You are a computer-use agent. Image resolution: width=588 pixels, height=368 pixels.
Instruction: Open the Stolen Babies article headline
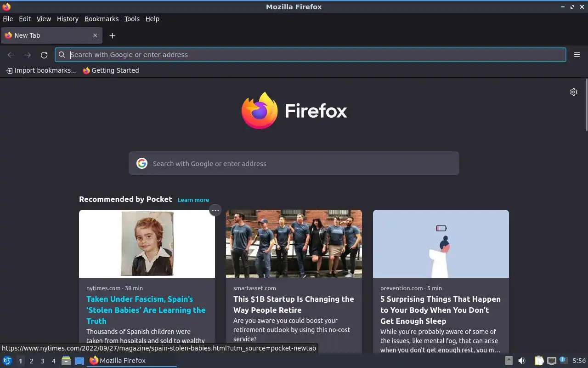pyautogui.click(x=146, y=310)
